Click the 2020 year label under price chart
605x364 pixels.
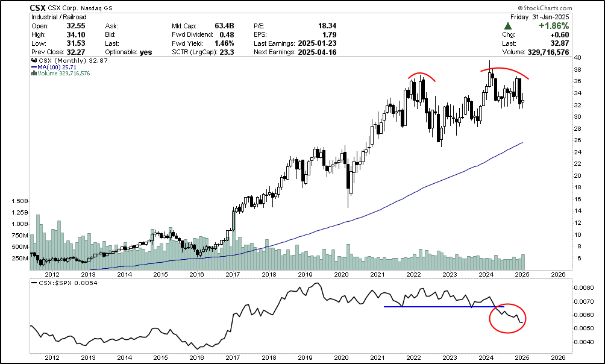pos(342,274)
